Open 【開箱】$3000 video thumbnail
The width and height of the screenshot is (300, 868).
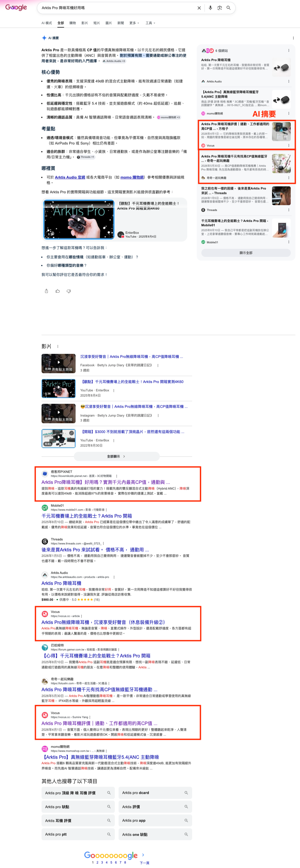(59, 438)
